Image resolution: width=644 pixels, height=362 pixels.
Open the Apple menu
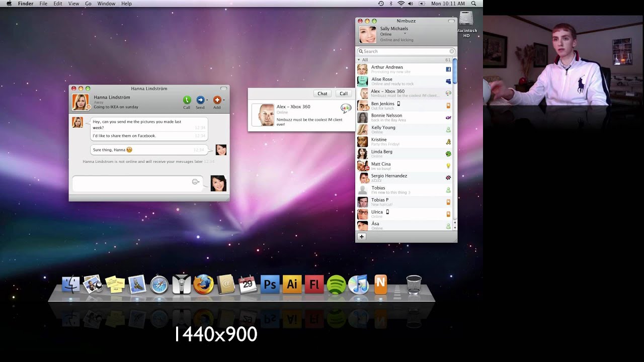point(9,4)
